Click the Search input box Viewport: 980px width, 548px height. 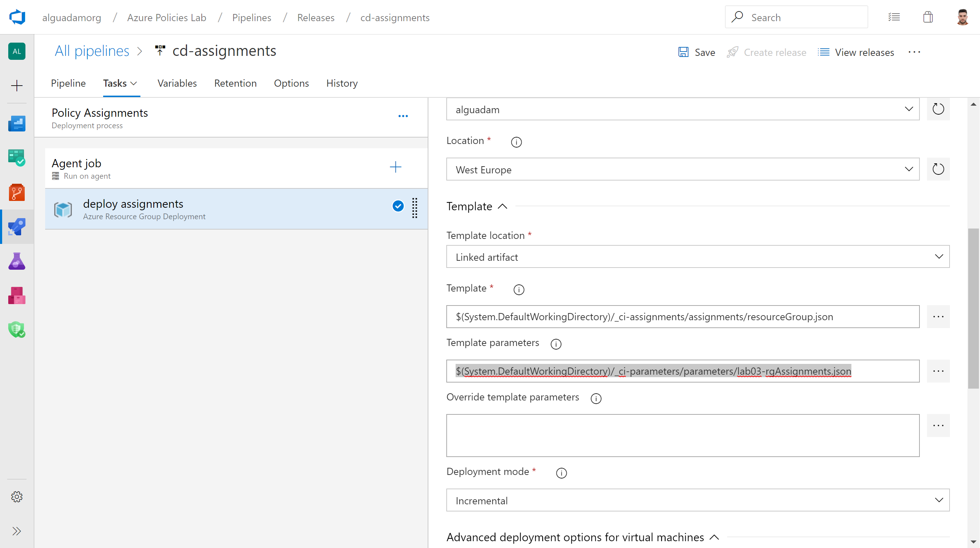[x=796, y=17]
